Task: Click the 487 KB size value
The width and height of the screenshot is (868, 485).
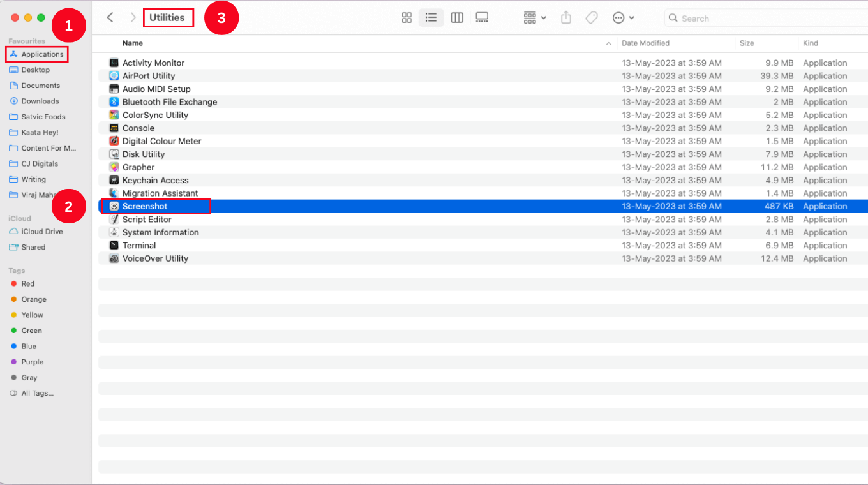Action: click(779, 207)
